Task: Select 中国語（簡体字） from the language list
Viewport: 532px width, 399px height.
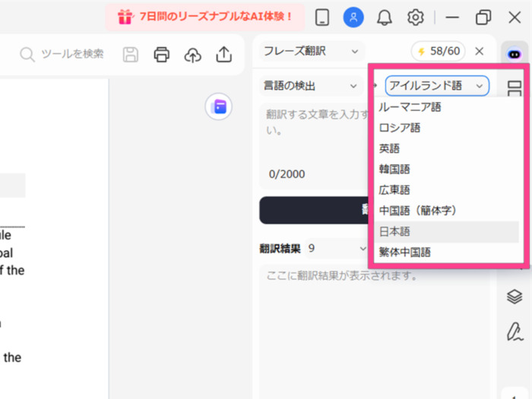Action: (x=447, y=211)
